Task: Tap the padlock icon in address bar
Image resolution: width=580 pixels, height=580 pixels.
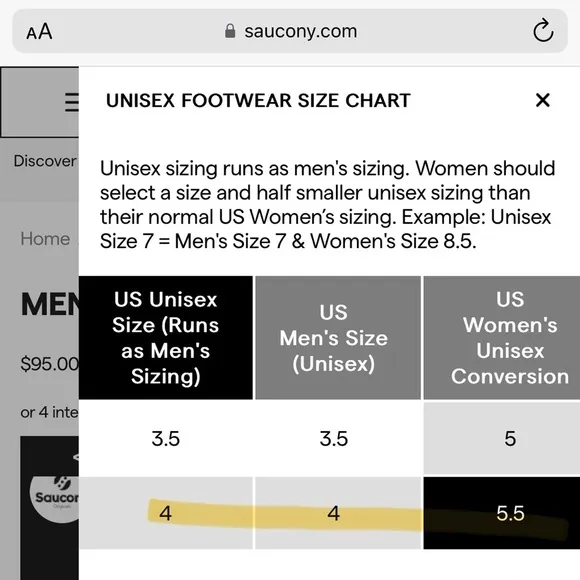Action: (x=230, y=31)
